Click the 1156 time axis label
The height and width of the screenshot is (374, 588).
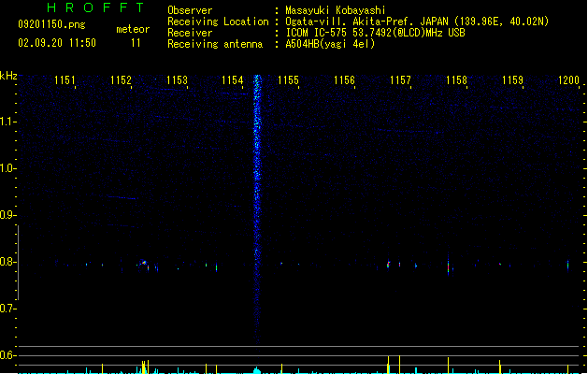(x=344, y=80)
